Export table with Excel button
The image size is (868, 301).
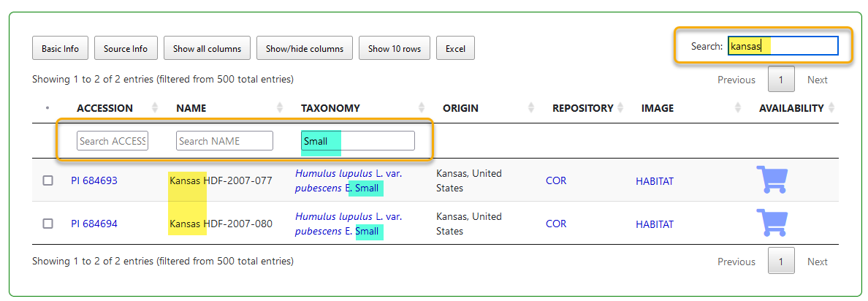coord(455,49)
